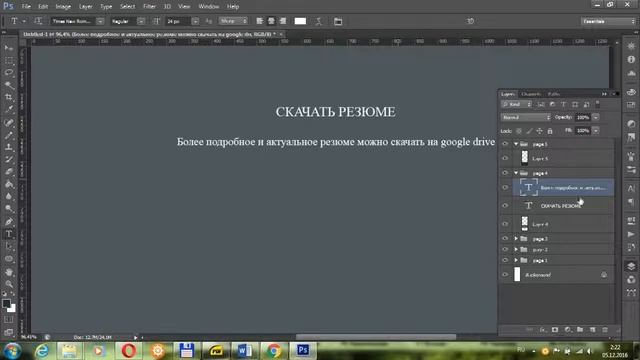640x360 pixels.
Task: Hide the page 1 group
Action: tap(505, 260)
